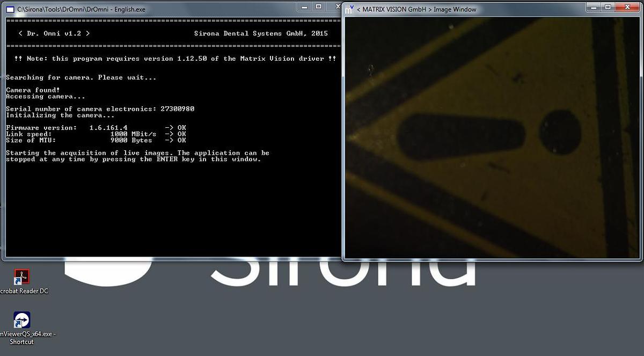The image size is (644, 356).
Task: Click the exclamation mark dot in camera image
Action: click(x=560, y=132)
